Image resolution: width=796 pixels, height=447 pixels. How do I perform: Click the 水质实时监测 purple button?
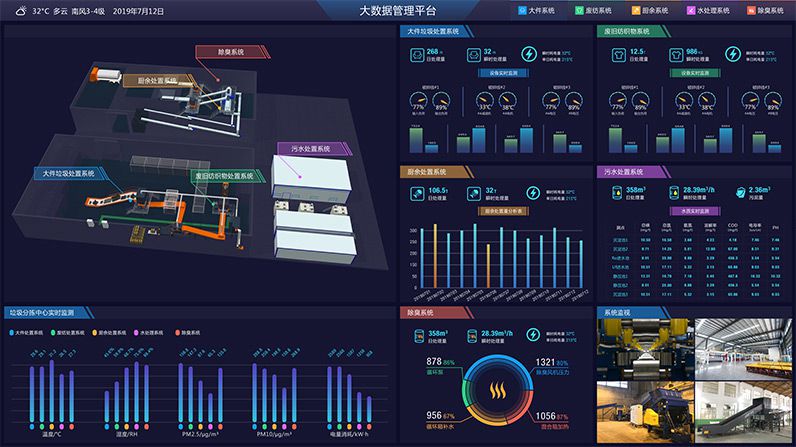[691, 211]
